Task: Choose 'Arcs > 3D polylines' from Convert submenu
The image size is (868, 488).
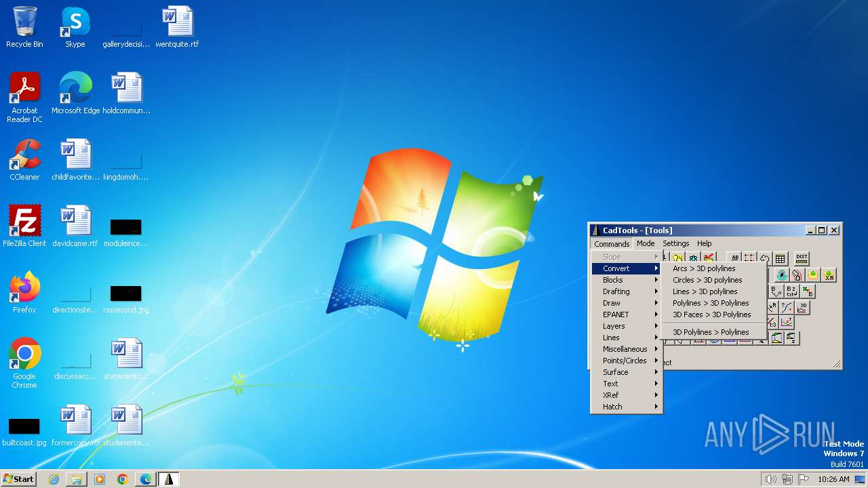Action: point(714,268)
